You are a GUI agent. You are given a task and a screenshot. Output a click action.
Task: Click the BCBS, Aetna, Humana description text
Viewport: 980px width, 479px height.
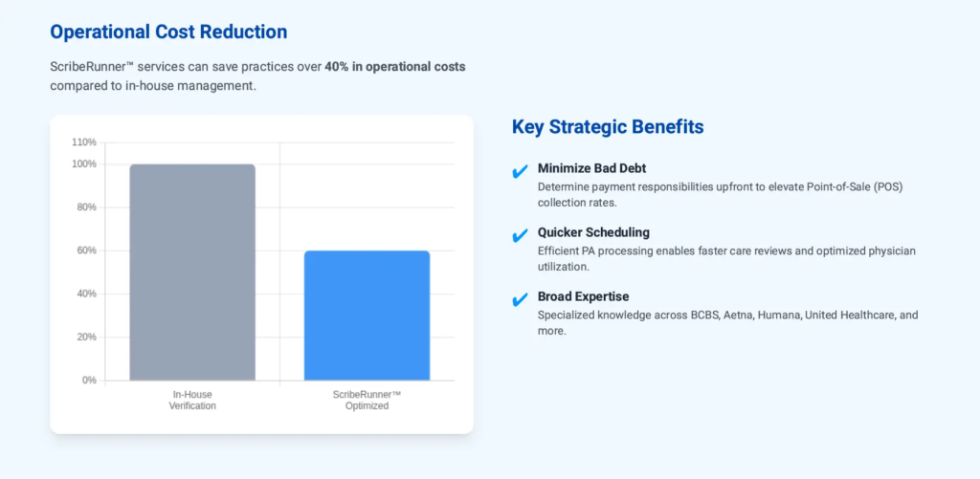[727, 322]
